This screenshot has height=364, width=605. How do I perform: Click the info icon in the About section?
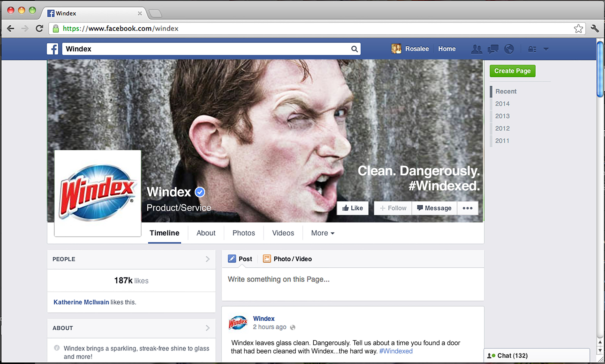pos(57,348)
